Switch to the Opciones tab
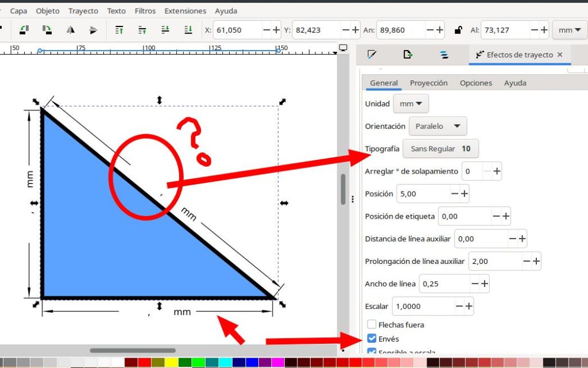Image resolution: width=588 pixels, height=368 pixels. pos(476,83)
